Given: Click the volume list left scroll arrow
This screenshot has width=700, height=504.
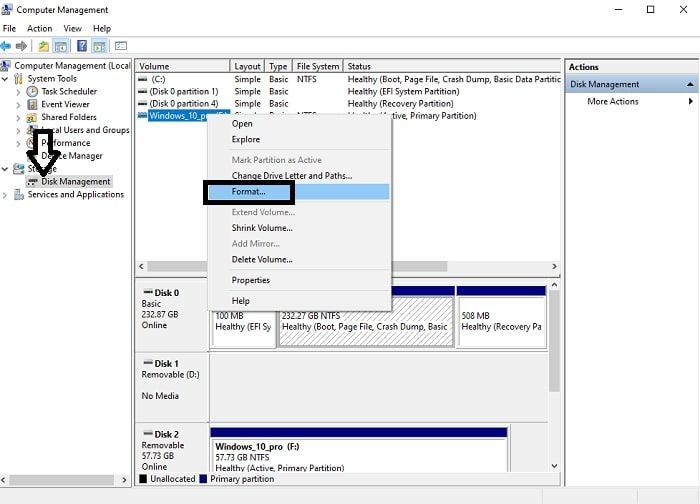Looking at the screenshot, I should click(x=141, y=266).
